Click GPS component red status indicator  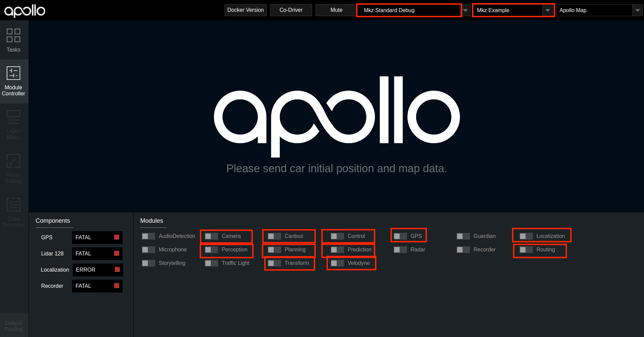point(116,237)
